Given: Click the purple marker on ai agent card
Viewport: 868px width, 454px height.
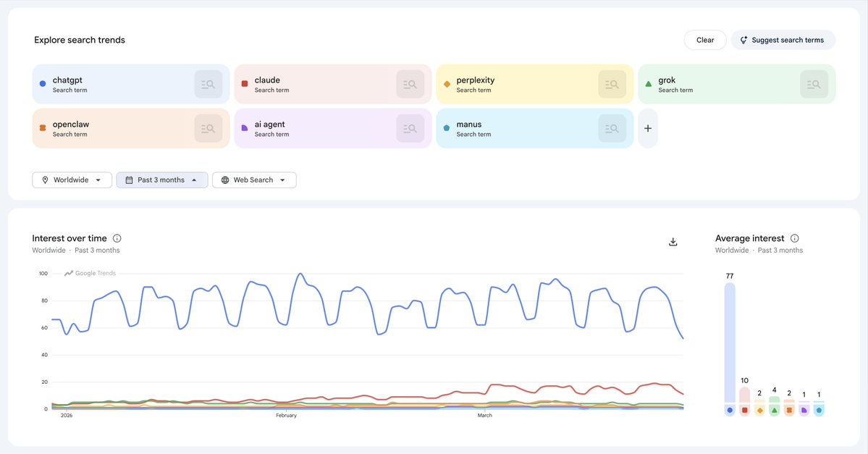Looking at the screenshot, I should pyautogui.click(x=245, y=128).
